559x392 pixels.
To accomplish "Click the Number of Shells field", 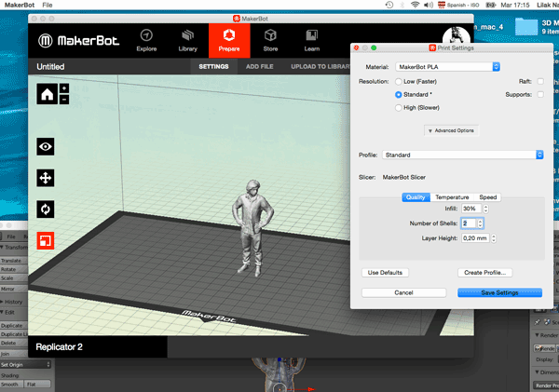I will [x=469, y=223].
